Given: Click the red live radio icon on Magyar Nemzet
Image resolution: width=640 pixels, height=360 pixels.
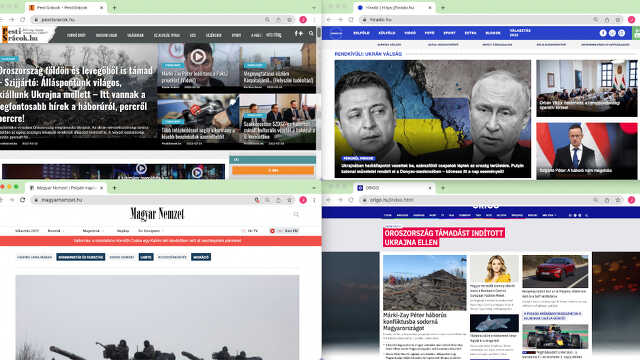Looking at the screenshot, I should coord(272,231).
